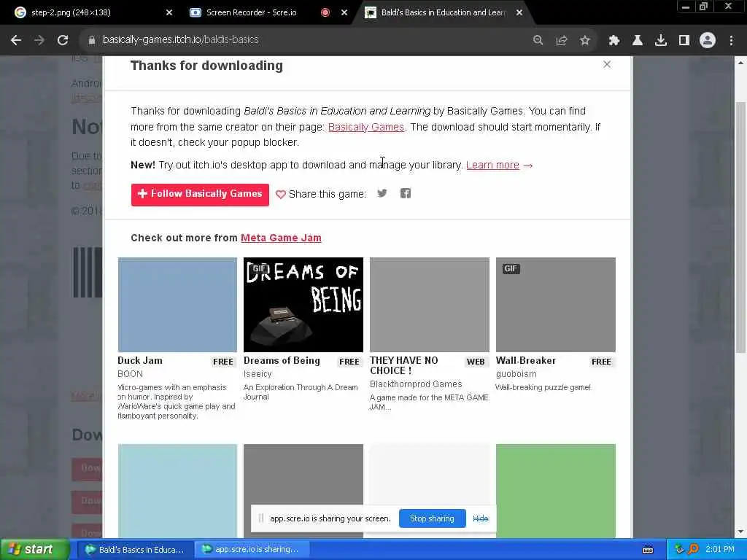The image size is (747, 560).
Task: Open THEY HAVE NO CHOICE ! thumbnail
Action: pos(429,305)
